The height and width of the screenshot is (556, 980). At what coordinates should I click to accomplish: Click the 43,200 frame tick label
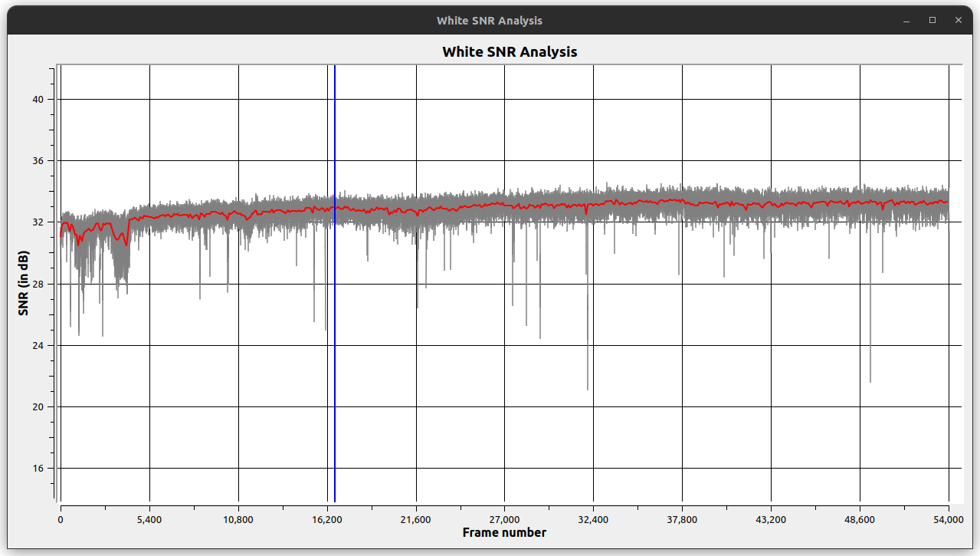click(x=771, y=519)
